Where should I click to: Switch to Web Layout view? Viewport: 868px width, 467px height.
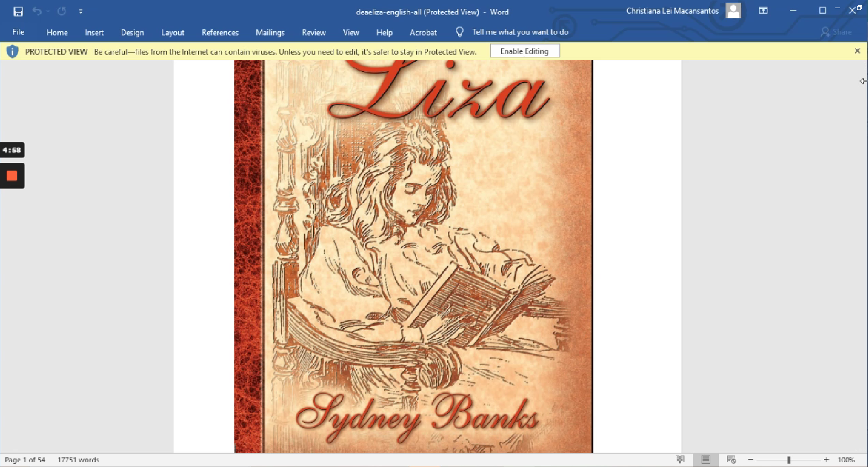[x=731, y=459]
